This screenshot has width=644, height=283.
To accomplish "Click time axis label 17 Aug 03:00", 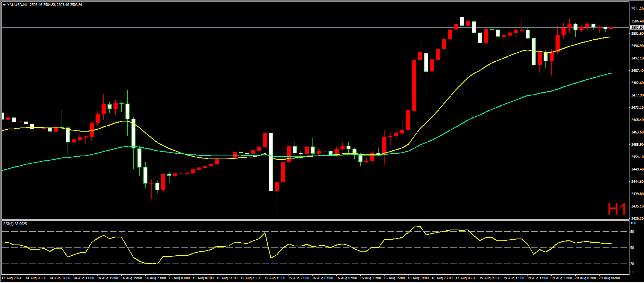I will pos(466,278).
